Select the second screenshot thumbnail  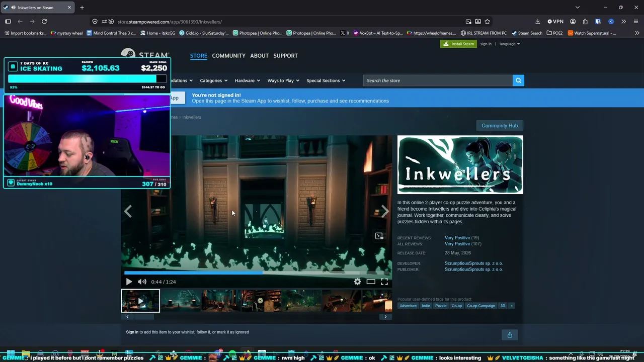(x=181, y=301)
